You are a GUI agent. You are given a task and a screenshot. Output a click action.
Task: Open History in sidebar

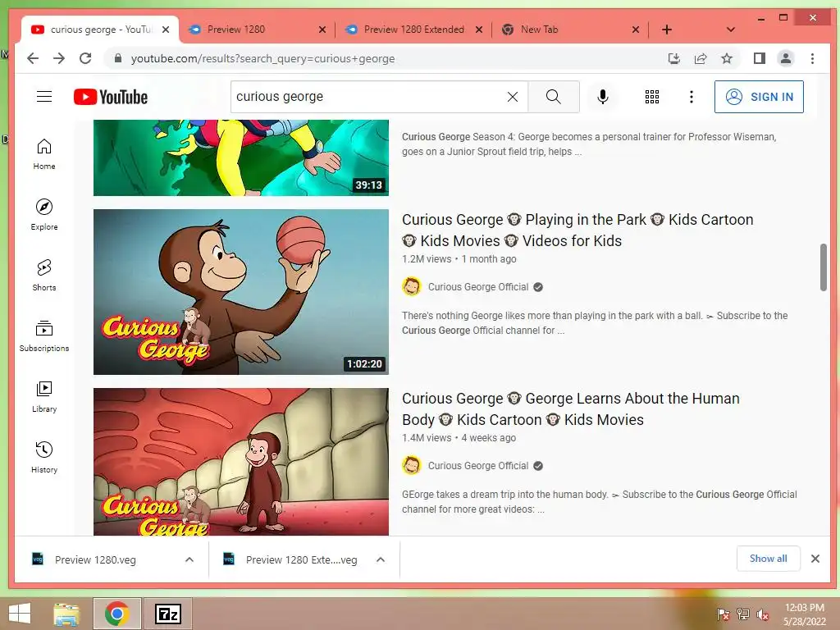[x=44, y=457]
